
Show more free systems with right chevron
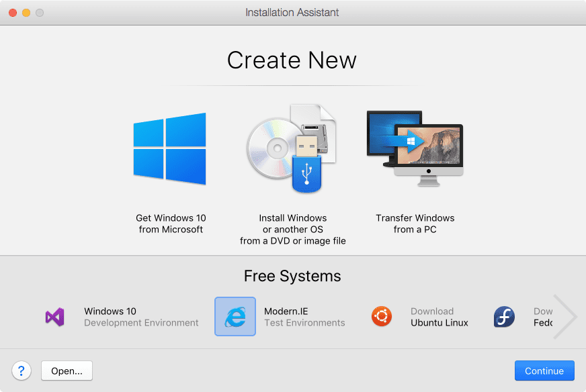tap(565, 317)
